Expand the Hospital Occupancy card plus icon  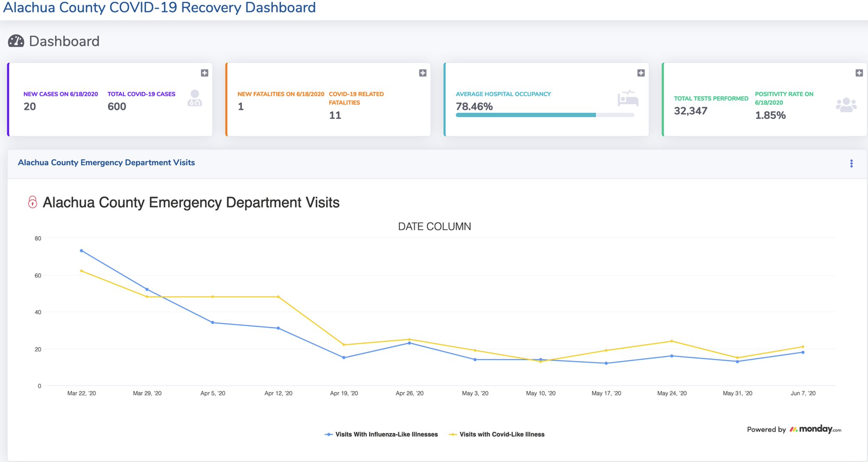point(641,73)
